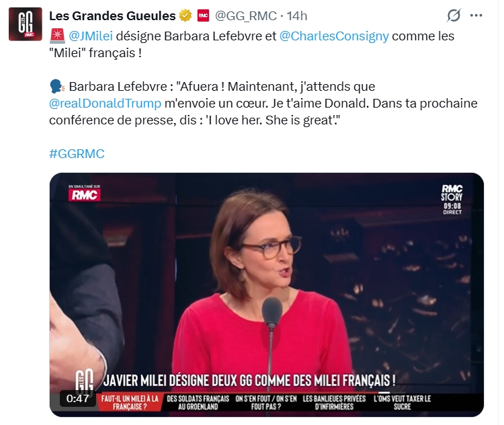Play the embedded video clip
Image resolution: width=504 pixels, height=425 pixels.
coord(267,295)
